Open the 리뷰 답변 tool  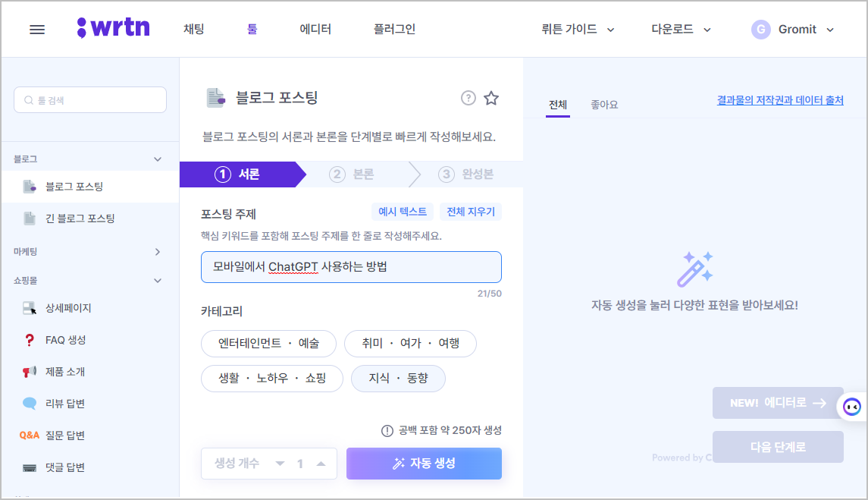pos(68,403)
